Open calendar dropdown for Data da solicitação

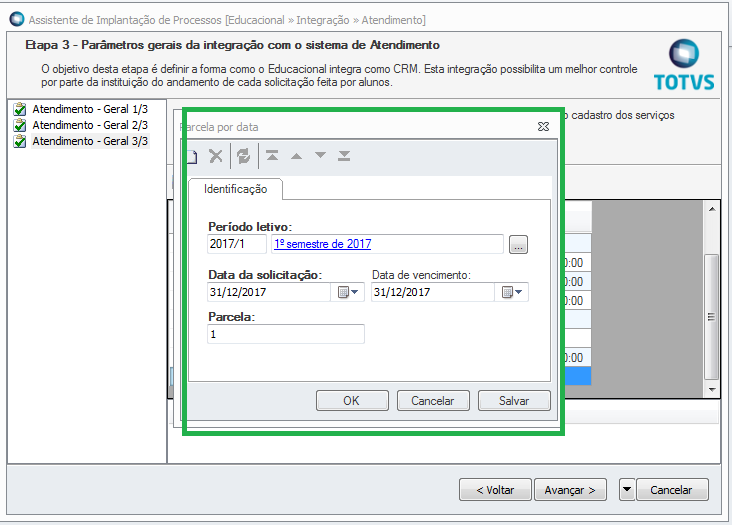point(348,292)
